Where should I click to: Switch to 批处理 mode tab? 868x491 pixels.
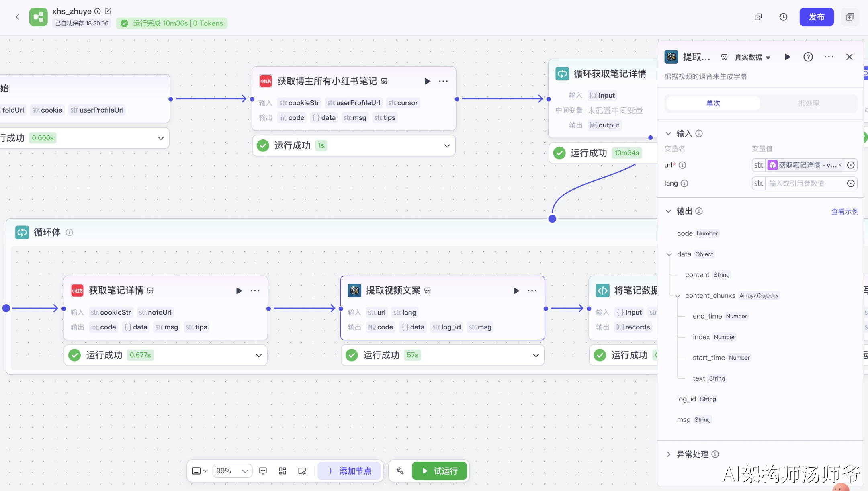pyautogui.click(x=809, y=103)
